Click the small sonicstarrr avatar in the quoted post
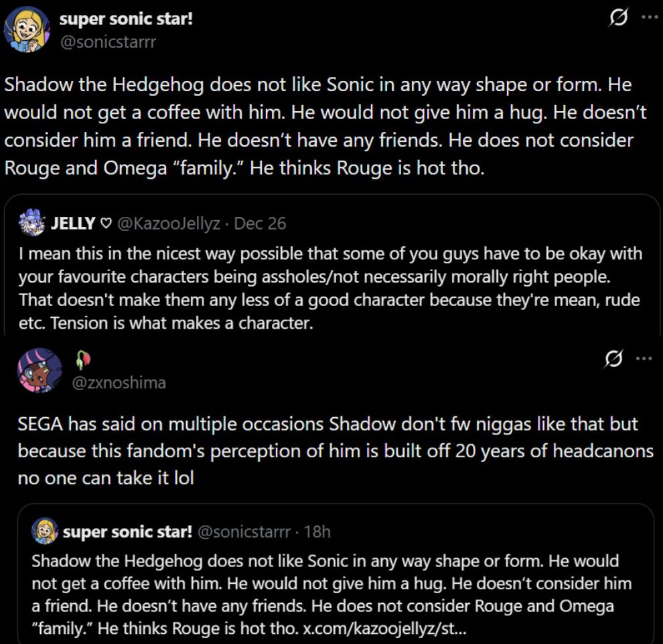This screenshot has height=644, width=663. tap(45, 531)
